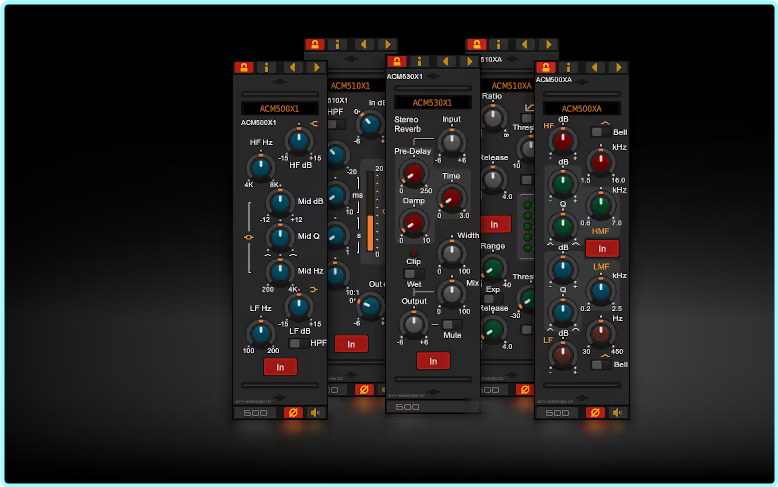Toggle the HPF switch on the ACM500X1 EQ
778x487 pixels.
click(x=296, y=343)
